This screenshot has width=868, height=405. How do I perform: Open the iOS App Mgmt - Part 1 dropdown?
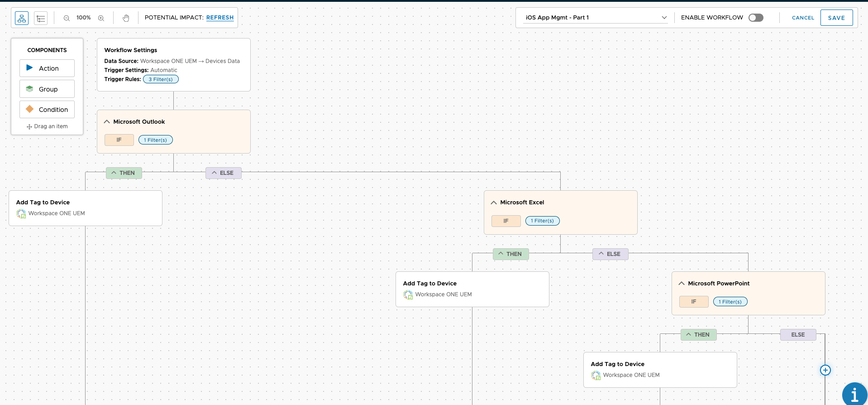coord(596,18)
